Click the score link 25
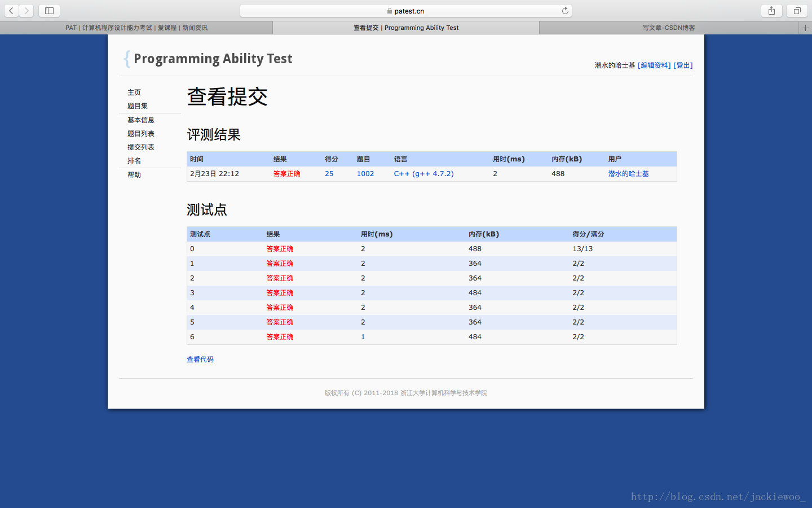This screenshot has height=508, width=812. (329, 174)
